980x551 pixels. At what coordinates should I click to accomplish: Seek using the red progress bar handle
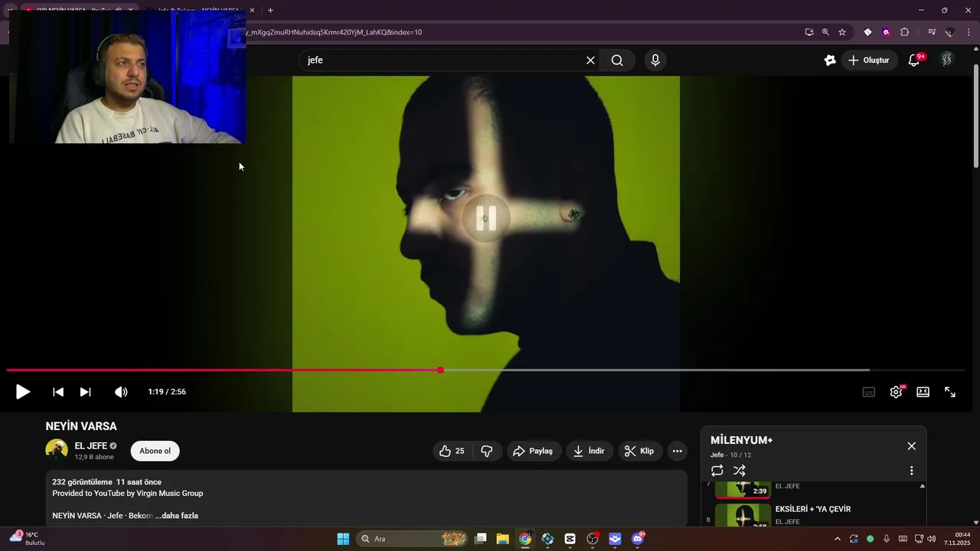(x=440, y=370)
